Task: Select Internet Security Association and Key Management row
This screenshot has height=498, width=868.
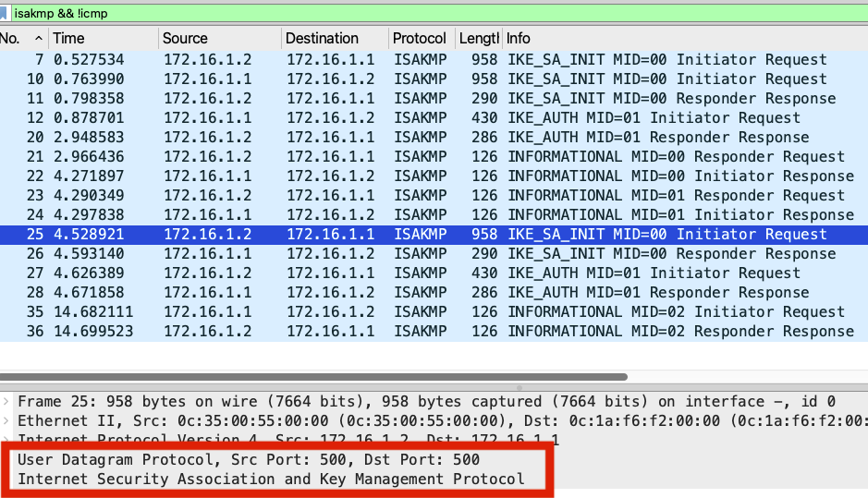Action: click(271, 480)
